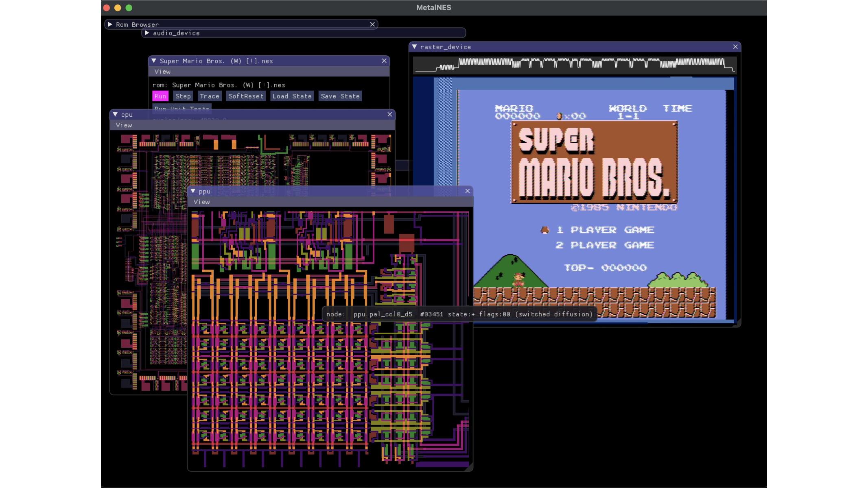This screenshot has width=868, height=488.
Task: Click the macOS green zoom button
Action: tap(129, 8)
